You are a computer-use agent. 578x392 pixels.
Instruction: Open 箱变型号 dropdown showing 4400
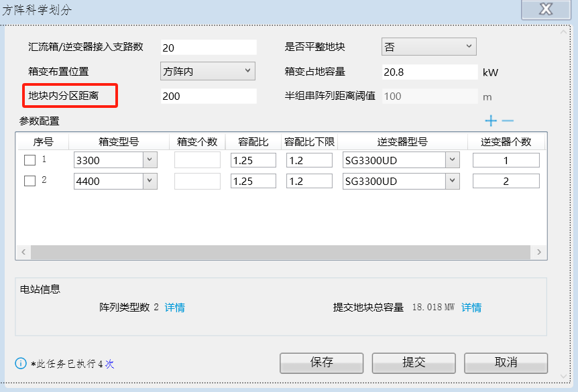[x=150, y=181]
